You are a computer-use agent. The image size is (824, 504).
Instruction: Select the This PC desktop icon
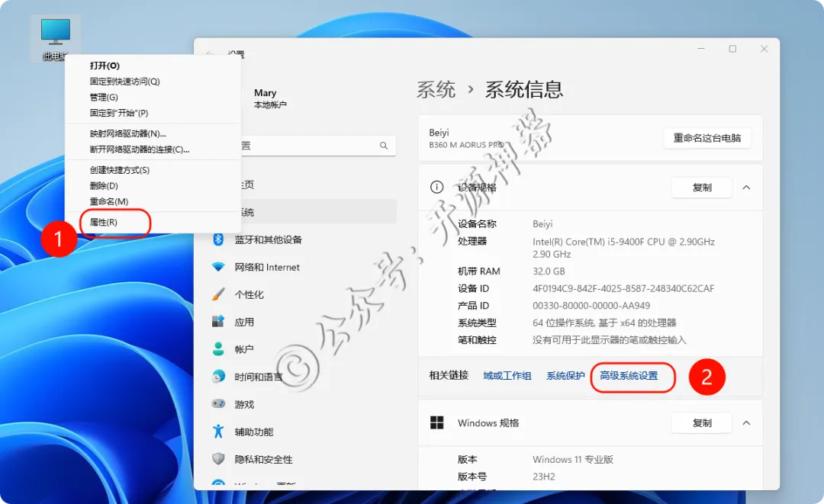click(x=55, y=38)
